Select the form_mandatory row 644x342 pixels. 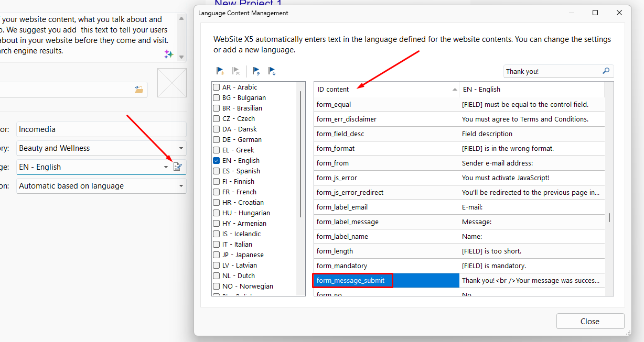point(459,266)
